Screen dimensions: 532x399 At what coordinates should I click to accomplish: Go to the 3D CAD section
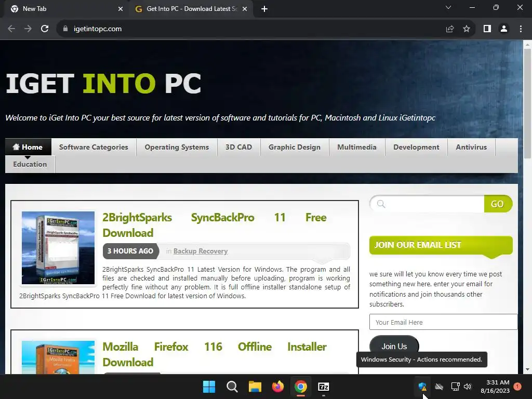pos(239,147)
